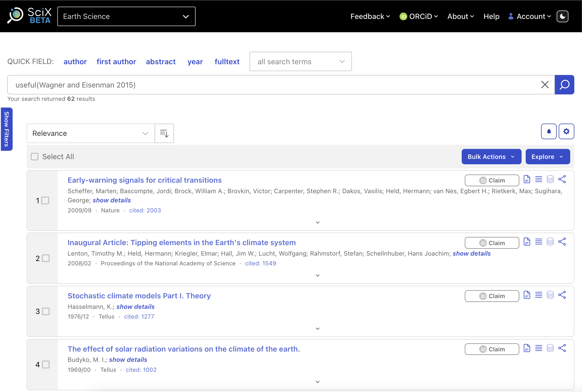Screen dimensions: 582x392
Task: Select checkbox for result 3
Action: click(46, 311)
